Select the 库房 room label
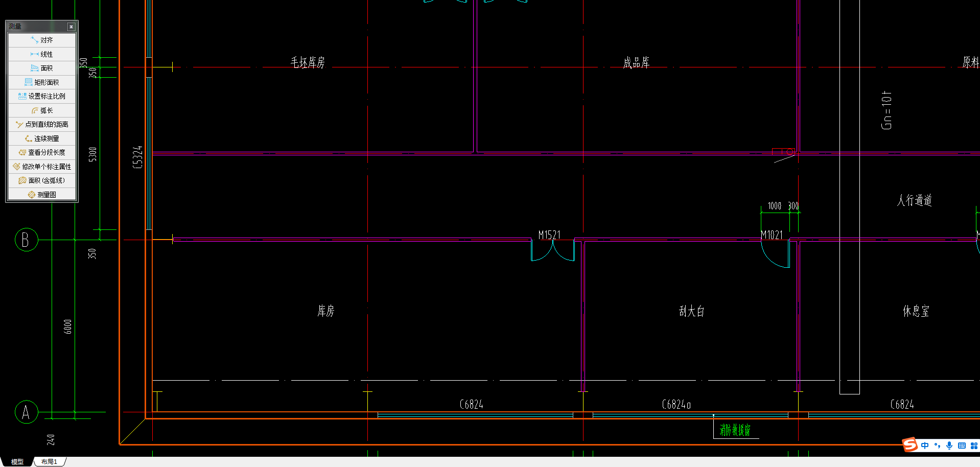Image resolution: width=980 pixels, height=467 pixels. tap(326, 311)
